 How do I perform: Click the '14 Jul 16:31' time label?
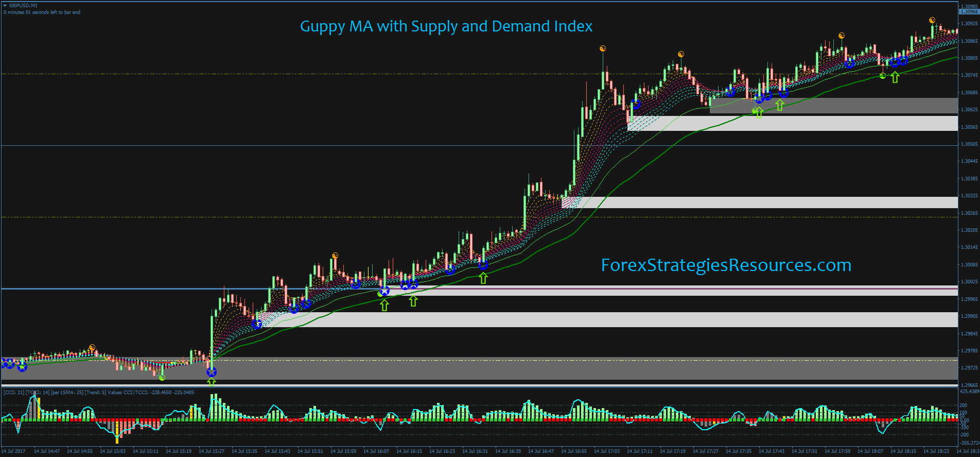pyautogui.click(x=475, y=451)
